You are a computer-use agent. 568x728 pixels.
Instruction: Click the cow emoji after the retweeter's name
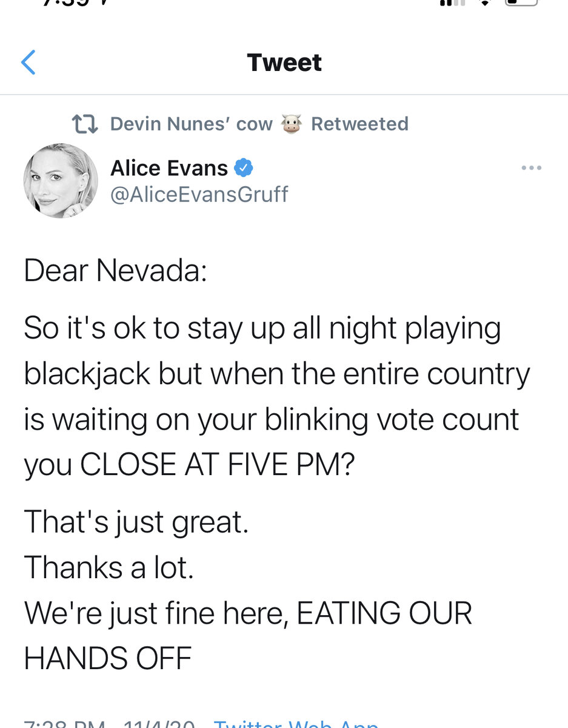(292, 124)
